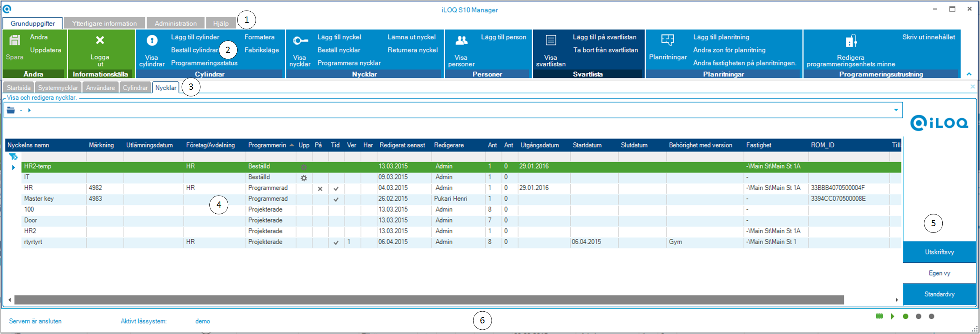980x334 pixels.
Task: Click the scrollbar left arrow
Action: coord(10,300)
